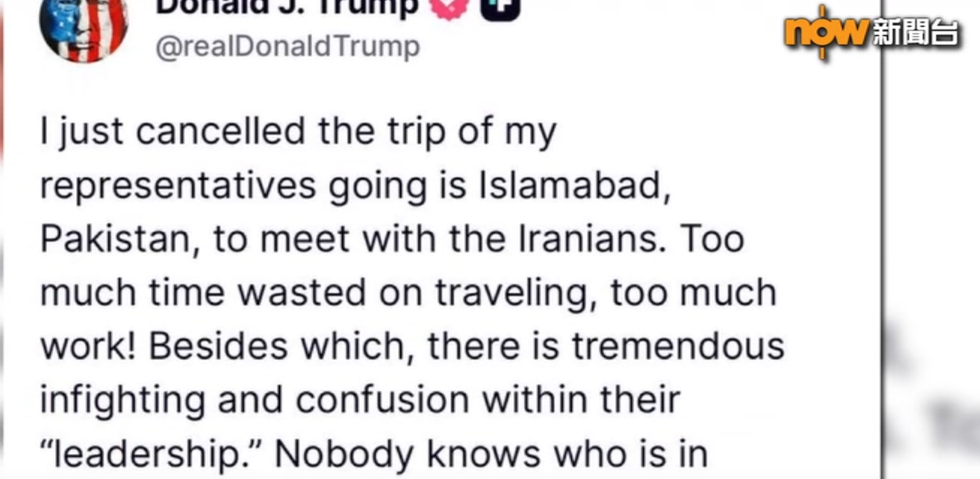Click the word "confusion" in the post
This screenshot has width=980, height=479.
tap(382, 400)
